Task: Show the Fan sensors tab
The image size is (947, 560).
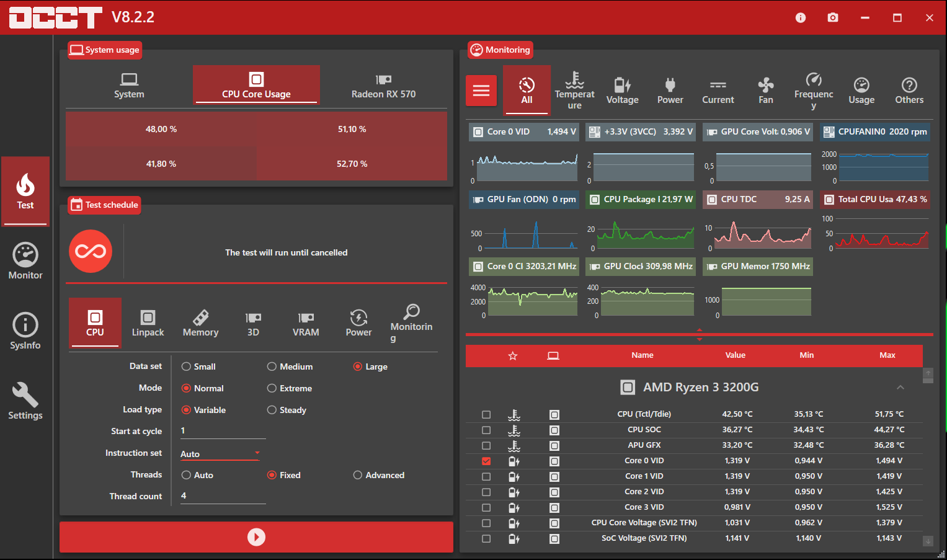Action: point(766,91)
